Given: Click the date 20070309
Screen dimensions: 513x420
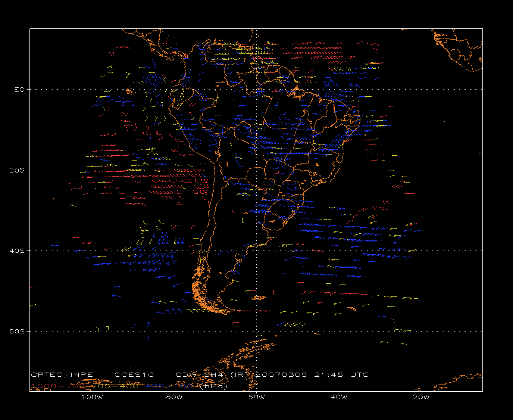Looking at the screenshot, I should coord(282,375).
